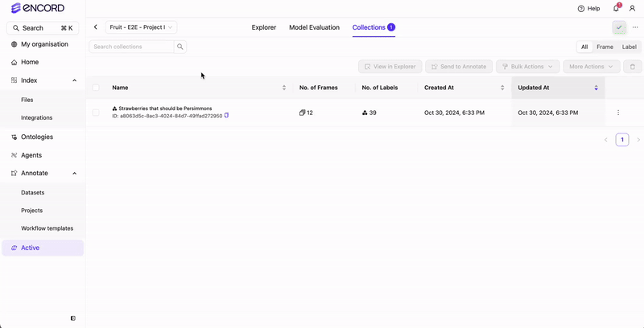
Task: Collapse the Annotate section
Action: tap(74, 174)
